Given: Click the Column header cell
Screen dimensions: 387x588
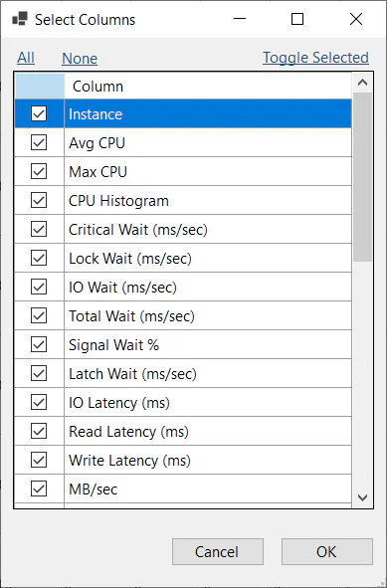Looking at the screenshot, I should pyautogui.click(x=208, y=87).
